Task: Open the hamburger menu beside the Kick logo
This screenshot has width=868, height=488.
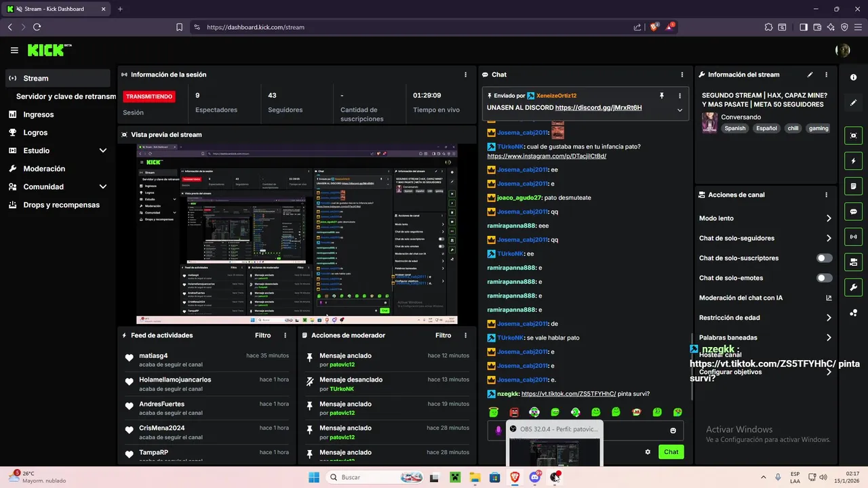Action: coord(14,50)
